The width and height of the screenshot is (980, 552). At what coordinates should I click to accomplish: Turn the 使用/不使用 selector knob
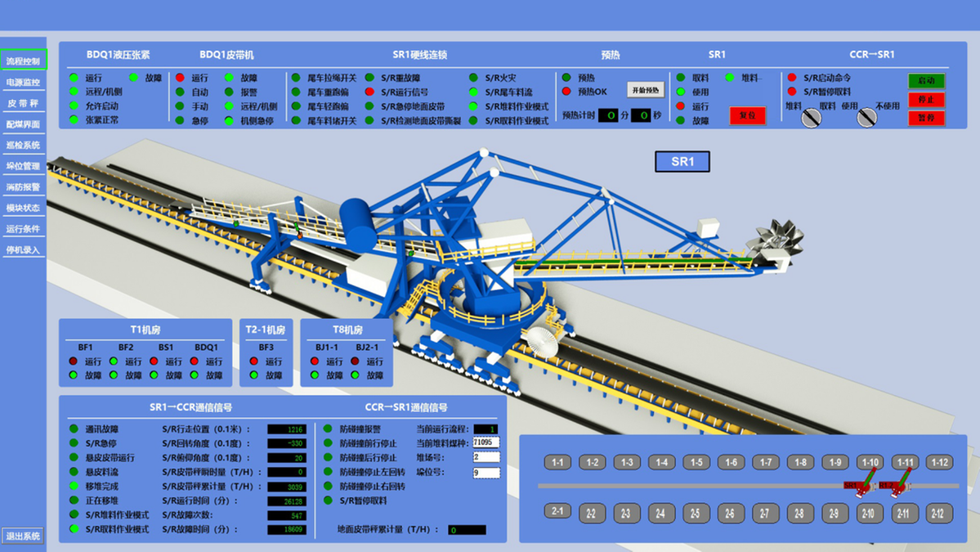(866, 119)
